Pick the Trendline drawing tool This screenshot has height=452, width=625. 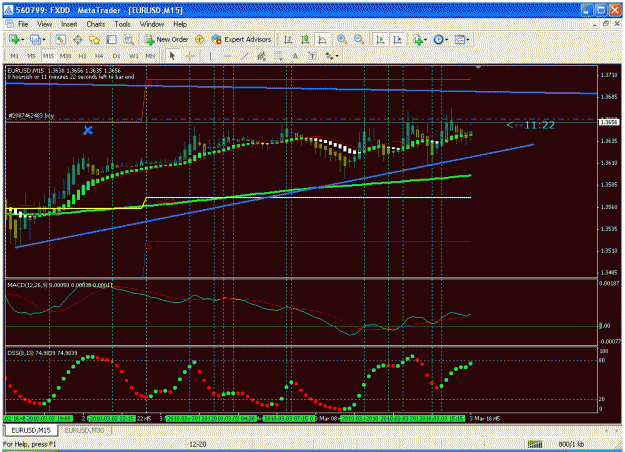[x=244, y=56]
